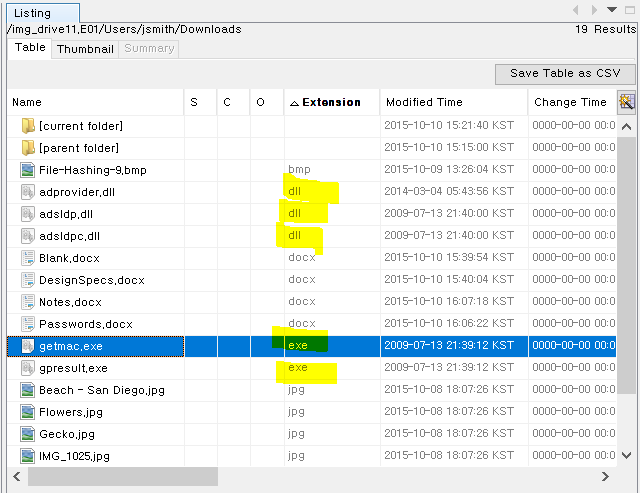The height and width of the screenshot is (493, 640).
Task: Select the getmac.exe file name
Action: point(71,346)
